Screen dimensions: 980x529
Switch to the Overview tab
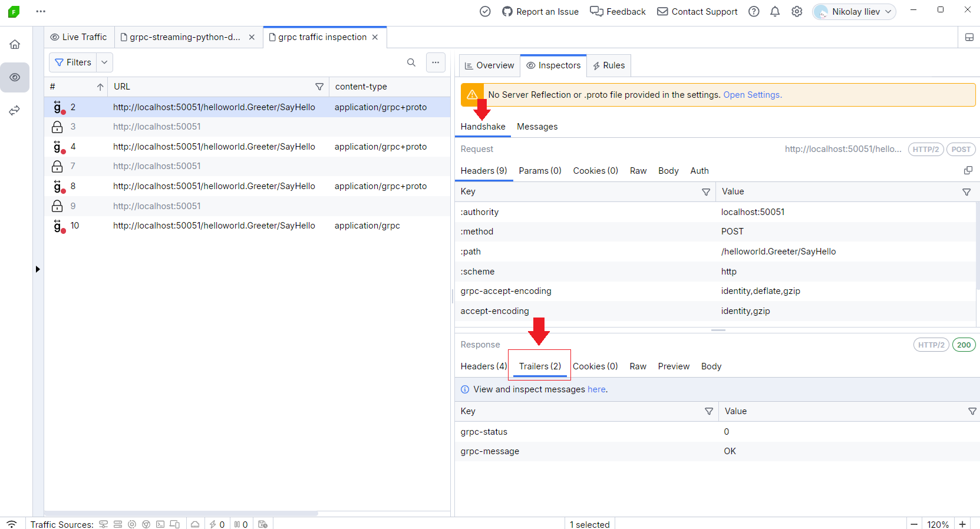point(489,65)
